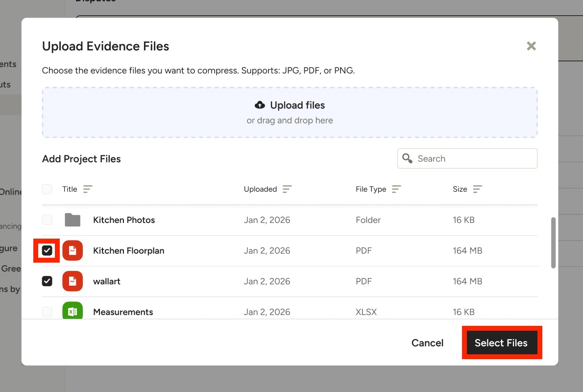Click 'PDF' type in wallart row

click(364, 281)
